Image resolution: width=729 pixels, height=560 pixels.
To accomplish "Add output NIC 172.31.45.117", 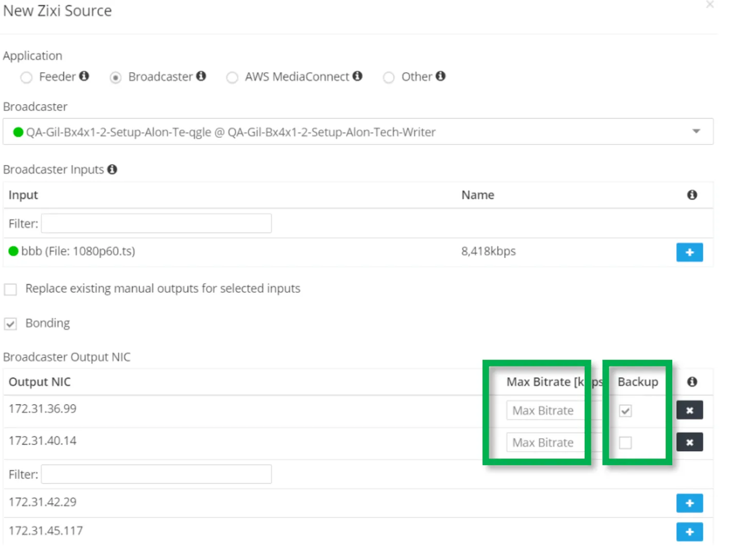I will pos(689,532).
